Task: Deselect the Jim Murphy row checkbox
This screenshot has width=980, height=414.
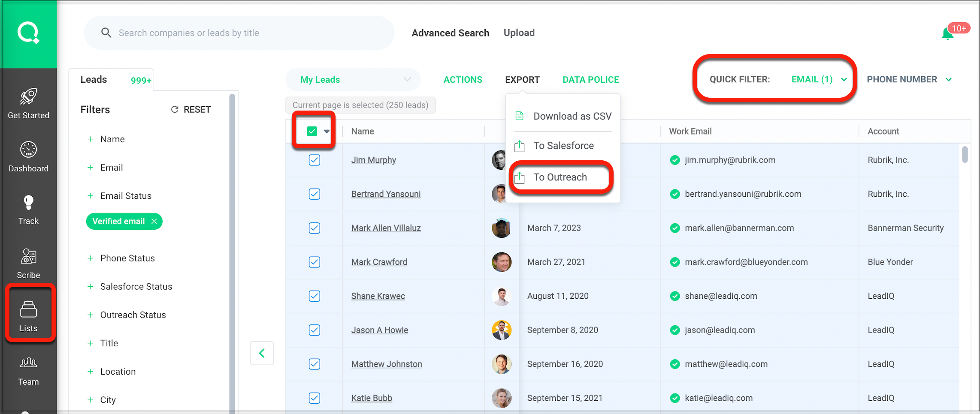Action: point(314,160)
